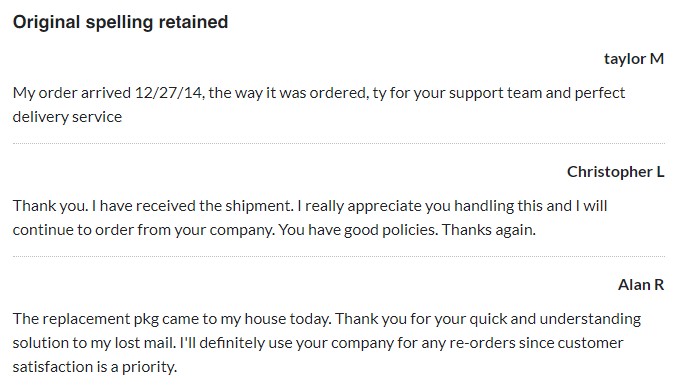The width and height of the screenshot is (676, 386).
Task: Click 'quick and understanding' in Alan's review
Action: click(x=555, y=319)
